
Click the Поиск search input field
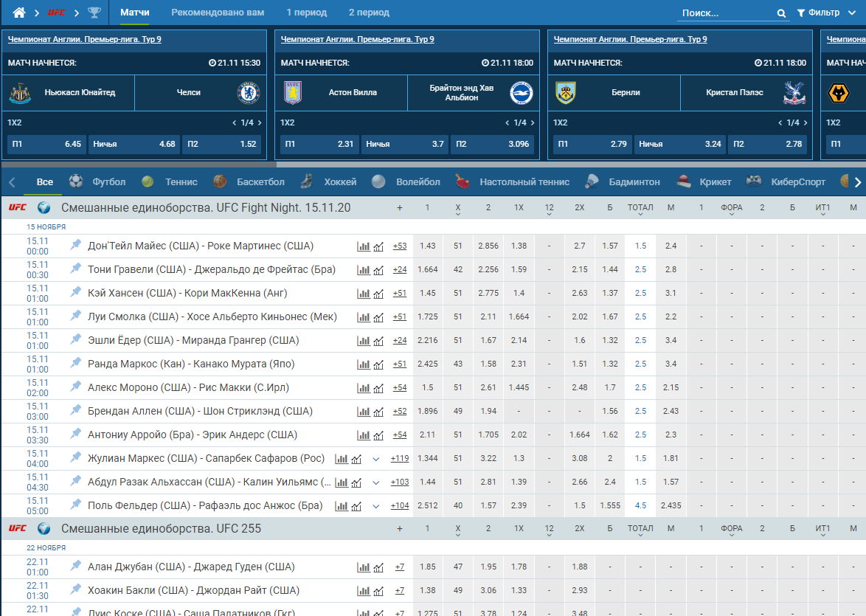pos(727,13)
